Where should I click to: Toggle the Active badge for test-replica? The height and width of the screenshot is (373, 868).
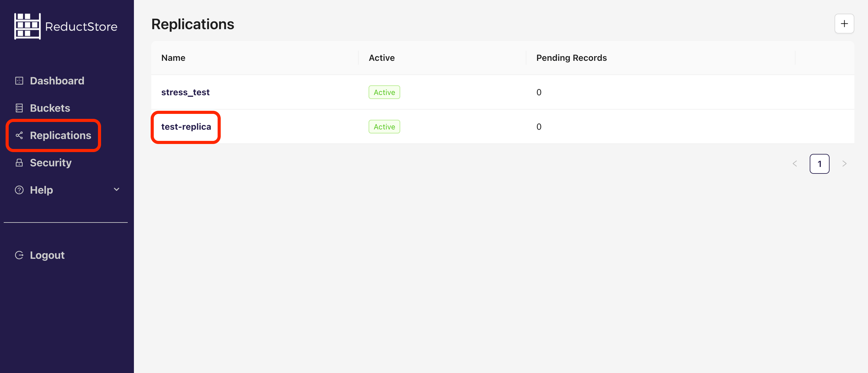pos(384,127)
